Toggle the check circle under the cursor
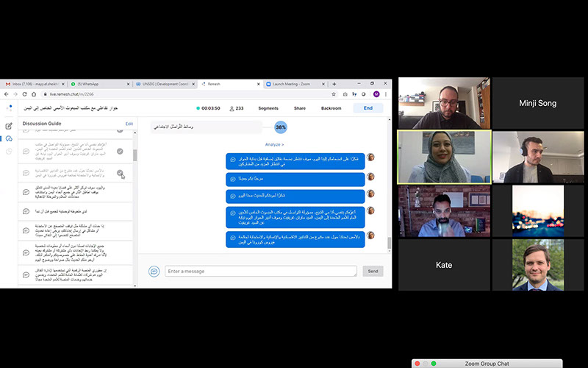Screen dimensions: 588x368 click(x=120, y=174)
